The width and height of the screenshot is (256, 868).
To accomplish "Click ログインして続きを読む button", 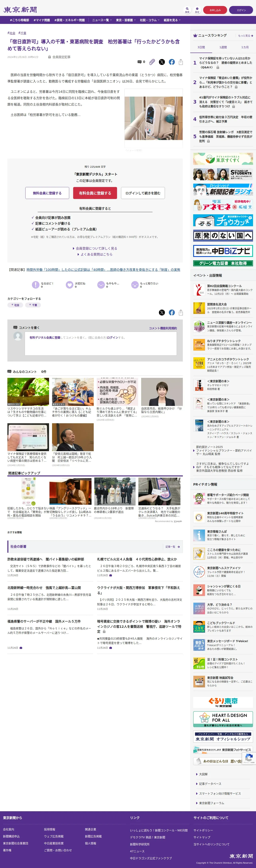I will [x=143, y=193].
